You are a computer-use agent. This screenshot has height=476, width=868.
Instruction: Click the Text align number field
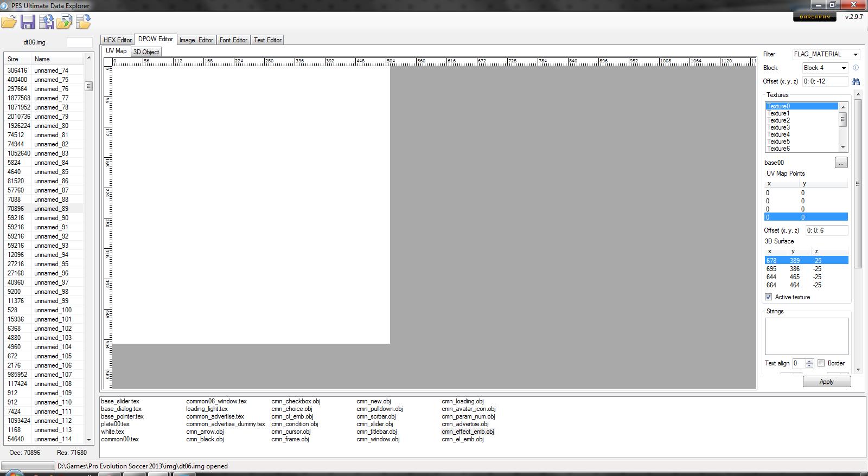point(799,363)
